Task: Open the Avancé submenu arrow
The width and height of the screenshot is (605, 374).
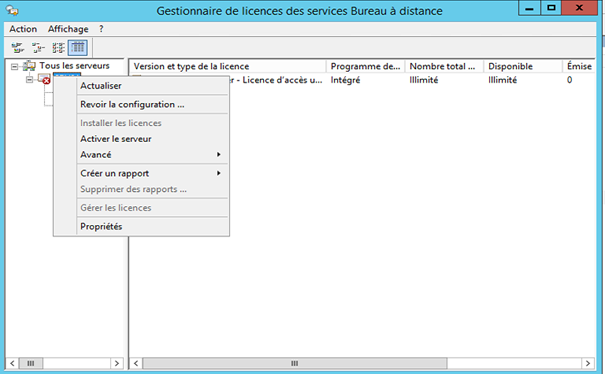Action: point(219,154)
